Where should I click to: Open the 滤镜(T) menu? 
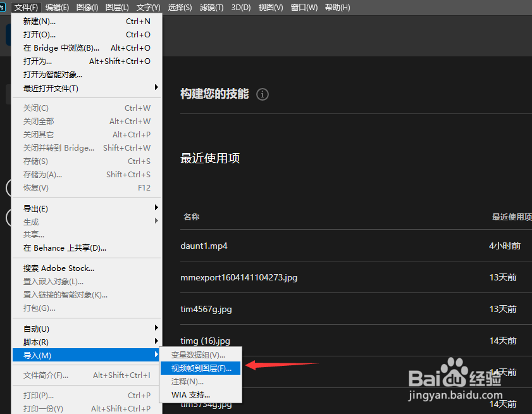(x=211, y=7)
